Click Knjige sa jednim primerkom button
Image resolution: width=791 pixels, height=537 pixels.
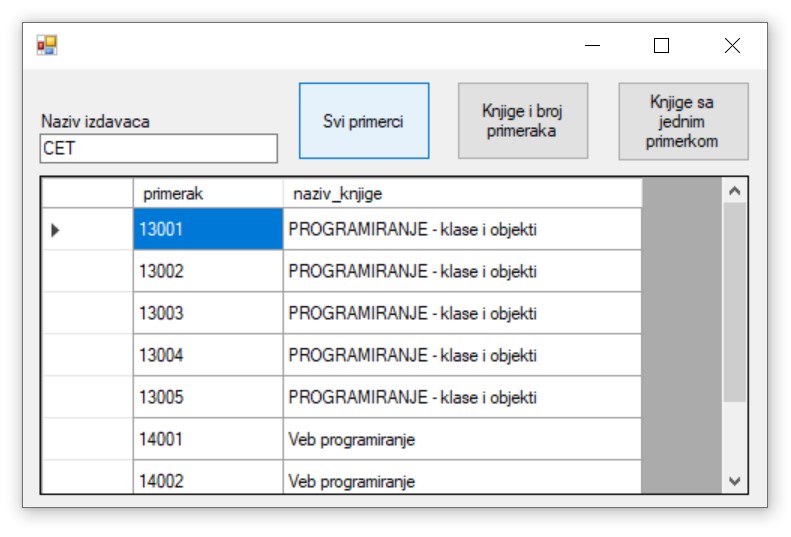coord(683,121)
